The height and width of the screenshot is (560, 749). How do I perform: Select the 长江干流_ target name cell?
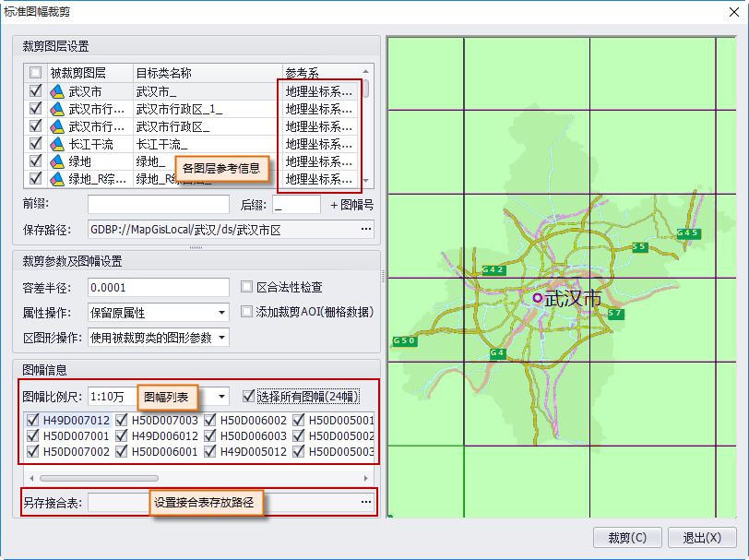(208, 144)
